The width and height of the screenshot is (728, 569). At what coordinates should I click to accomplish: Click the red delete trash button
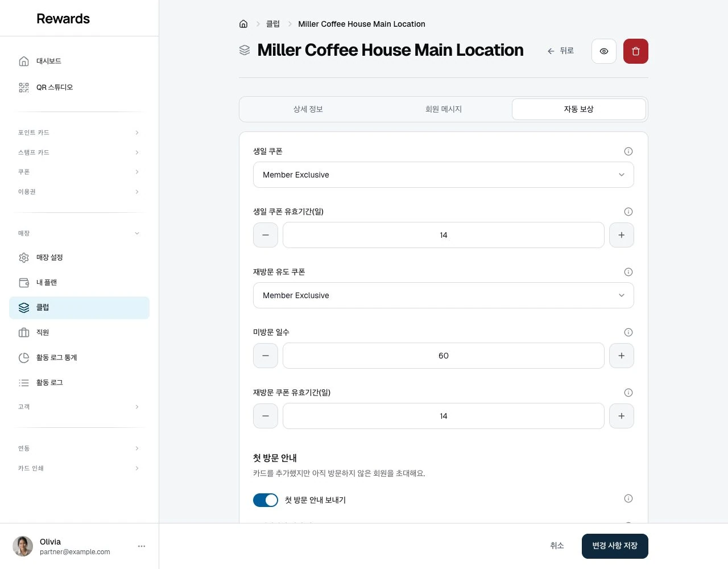636,51
